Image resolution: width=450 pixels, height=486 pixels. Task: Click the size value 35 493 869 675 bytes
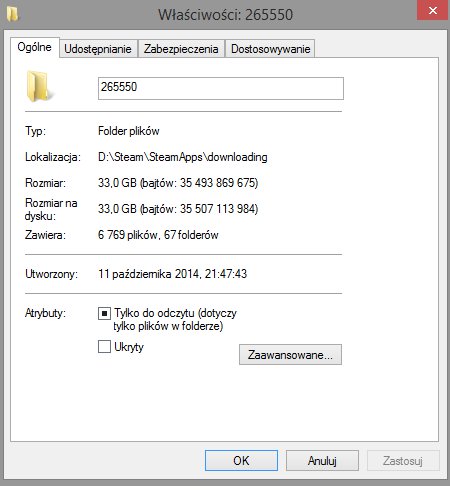tap(178, 183)
